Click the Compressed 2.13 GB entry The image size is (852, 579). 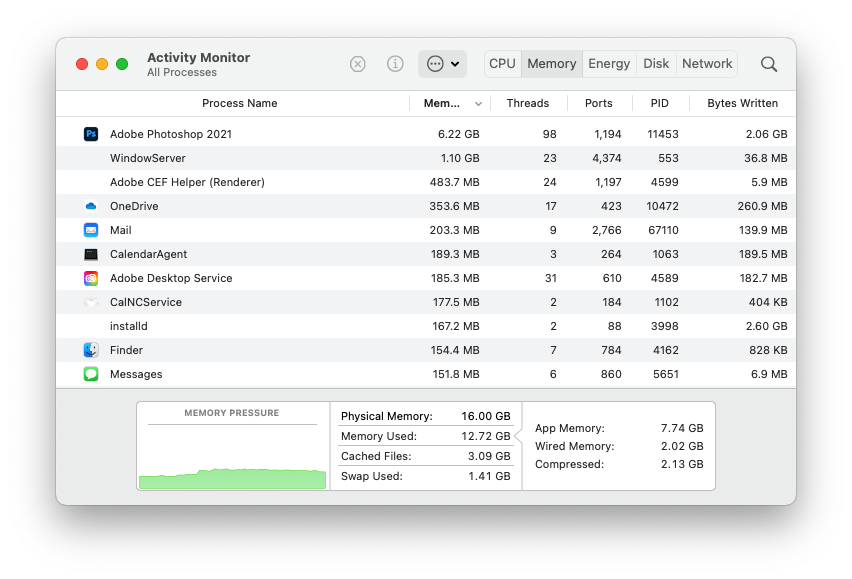(619, 464)
